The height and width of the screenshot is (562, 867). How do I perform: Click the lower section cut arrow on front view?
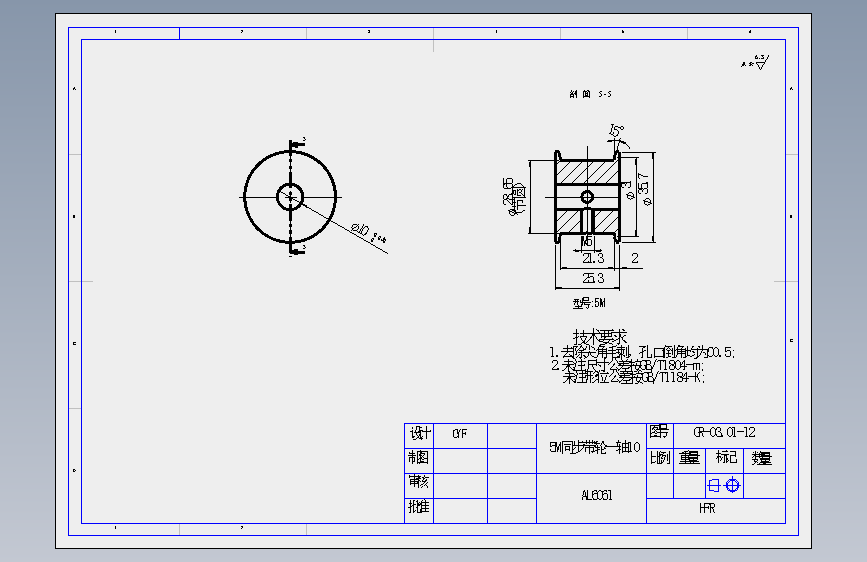click(297, 251)
